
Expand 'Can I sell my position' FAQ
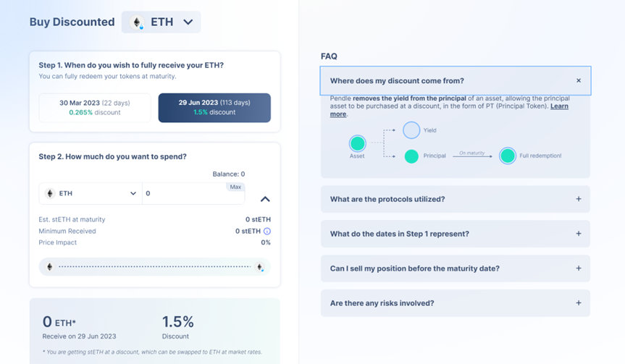point(456,268)
